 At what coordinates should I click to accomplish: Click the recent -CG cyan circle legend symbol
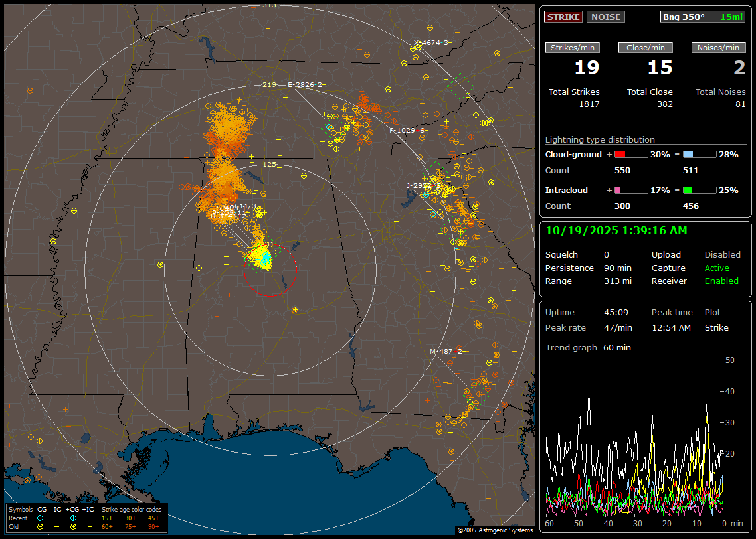pyautogui.click(x=41, y=518)
